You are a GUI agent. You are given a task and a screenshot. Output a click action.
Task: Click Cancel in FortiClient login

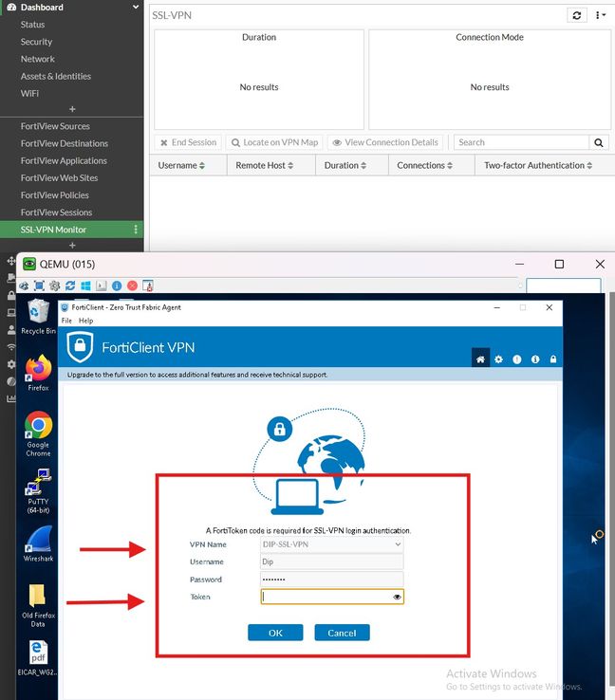point(342,633)
